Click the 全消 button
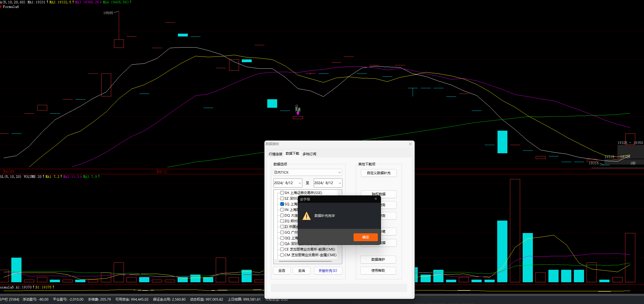Screen dimensions: 644x304 301,271
